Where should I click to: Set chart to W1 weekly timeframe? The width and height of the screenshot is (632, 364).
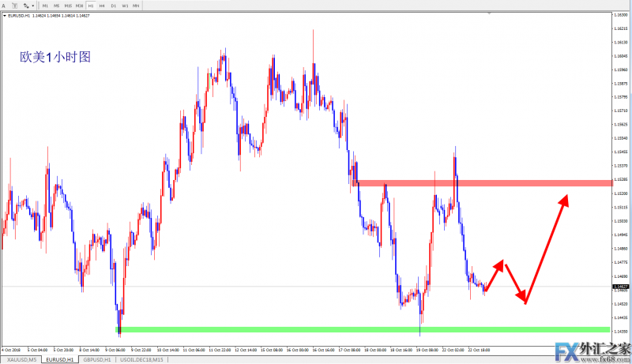(124, 5)
